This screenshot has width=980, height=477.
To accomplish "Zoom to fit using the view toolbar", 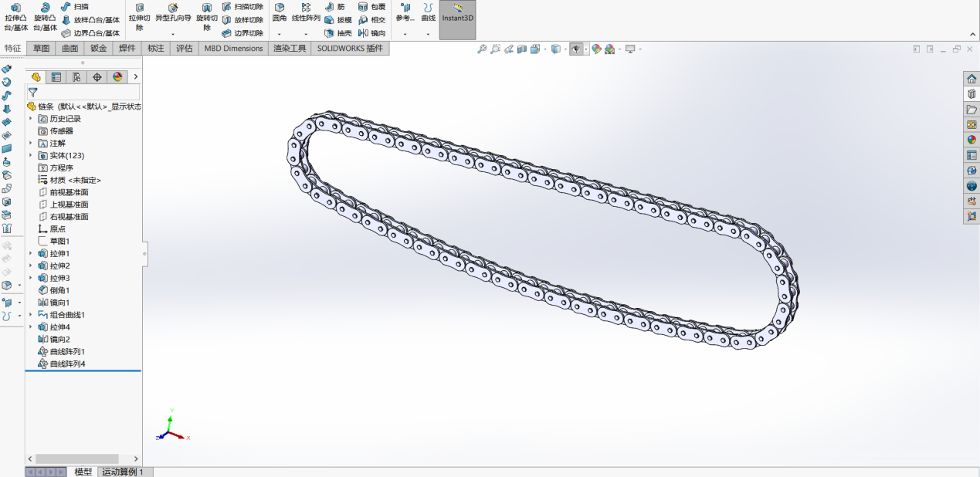I will (x=481, y=49).
